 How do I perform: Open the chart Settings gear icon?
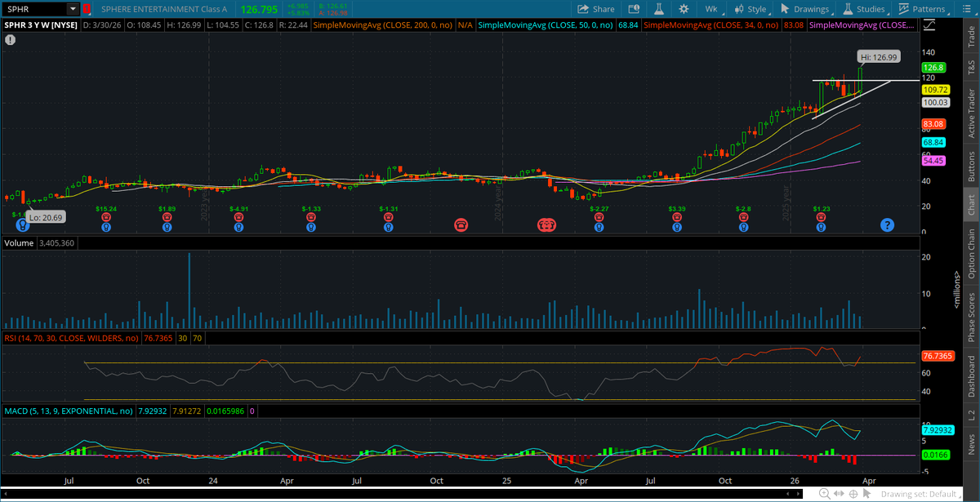[x=684, y=9]
